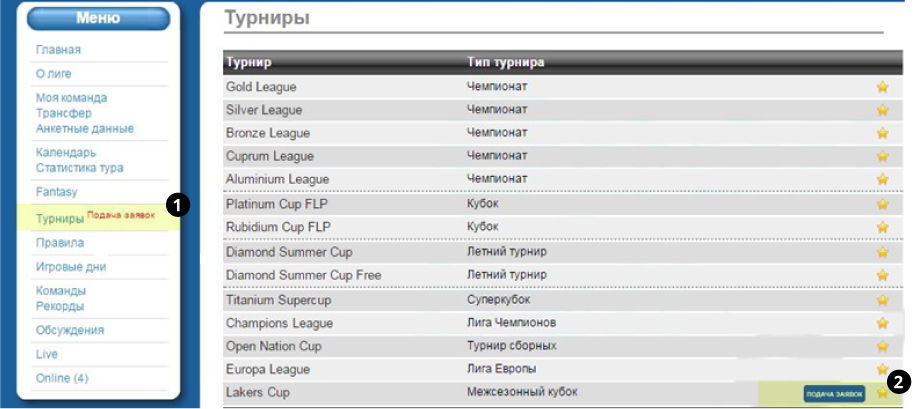The height and width of the screenshot is (409, 922).
Task: Click the star beside Silver League
Action: pos(882,110)
